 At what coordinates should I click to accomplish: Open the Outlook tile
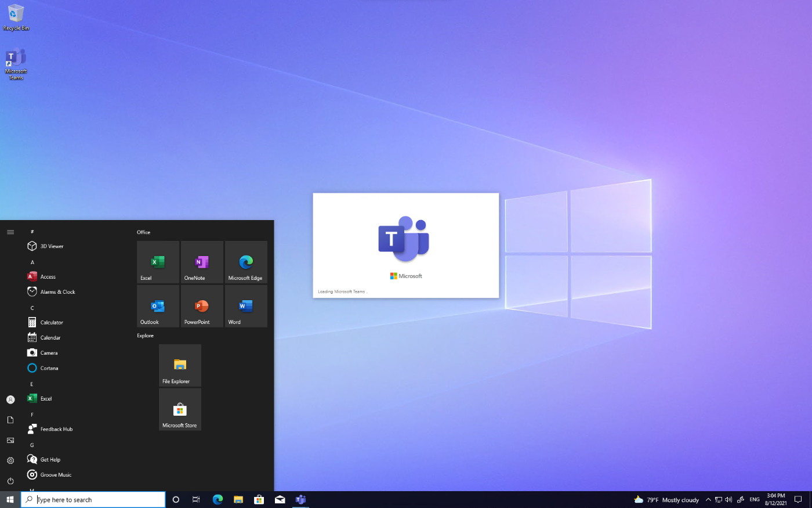158,306
